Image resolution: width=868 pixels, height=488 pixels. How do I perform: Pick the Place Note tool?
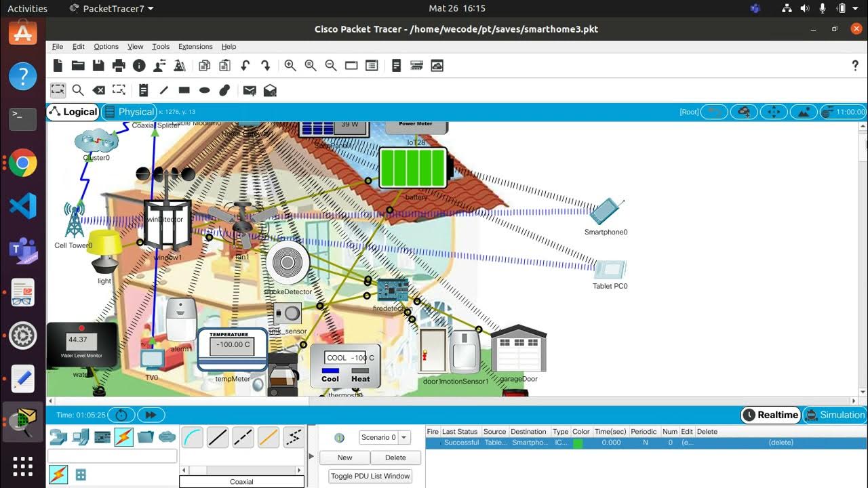pyautogui.click(x=143, y=90)
